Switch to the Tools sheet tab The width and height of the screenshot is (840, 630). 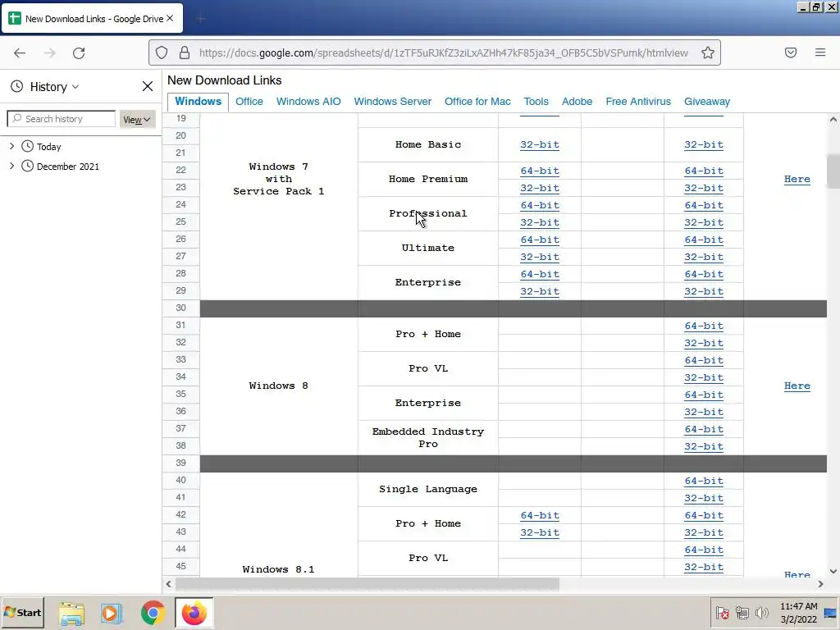536,101
